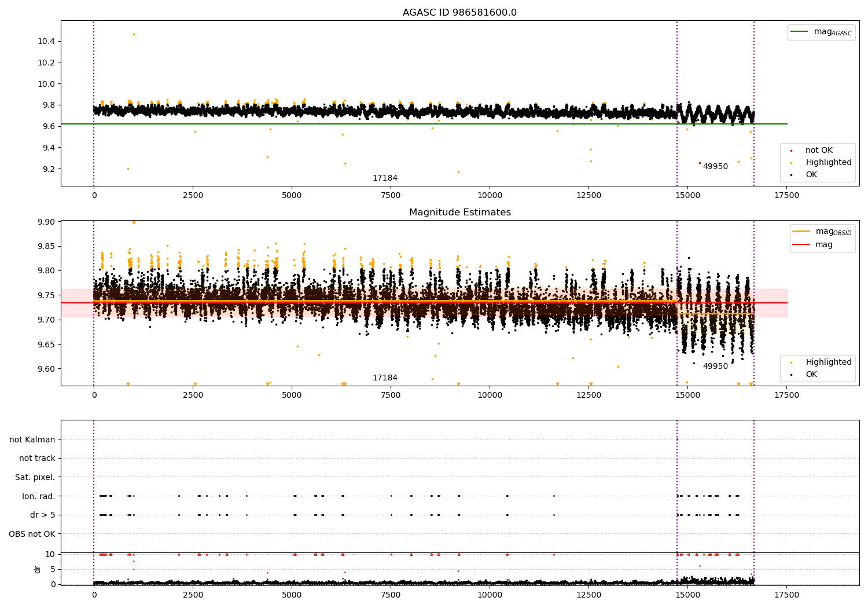Screen dimensions: 868x608
Task: Click the "7500" x-axis tick of the top plot
Action: [x=391, y=196]
